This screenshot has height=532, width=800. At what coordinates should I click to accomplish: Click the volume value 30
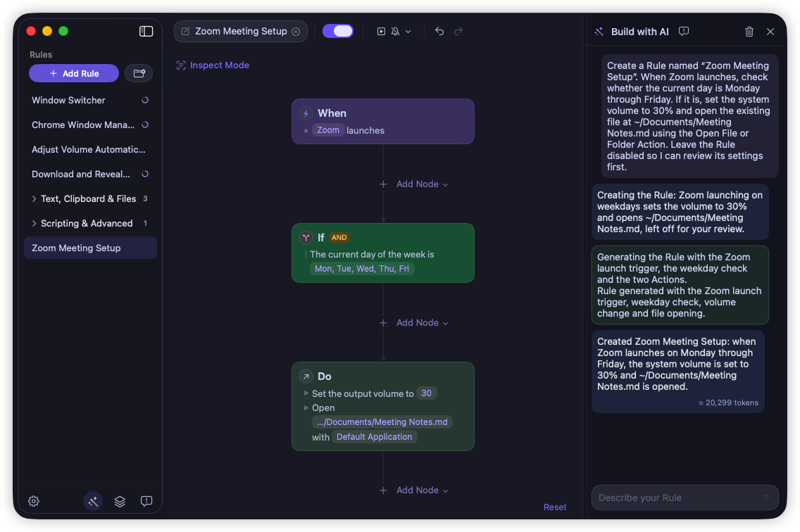point(426,393)
